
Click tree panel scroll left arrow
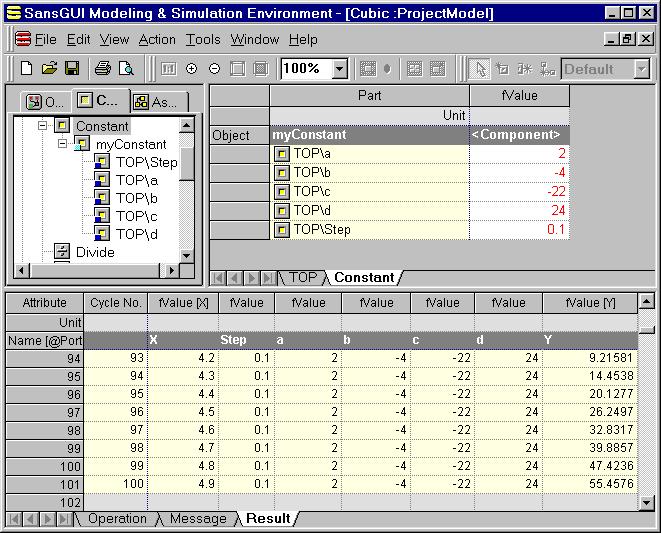point(22,270)
